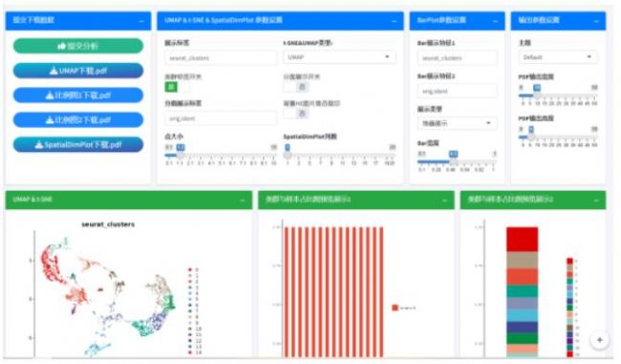
Task: Download the UMAP pdf
Action: [78, 71]
